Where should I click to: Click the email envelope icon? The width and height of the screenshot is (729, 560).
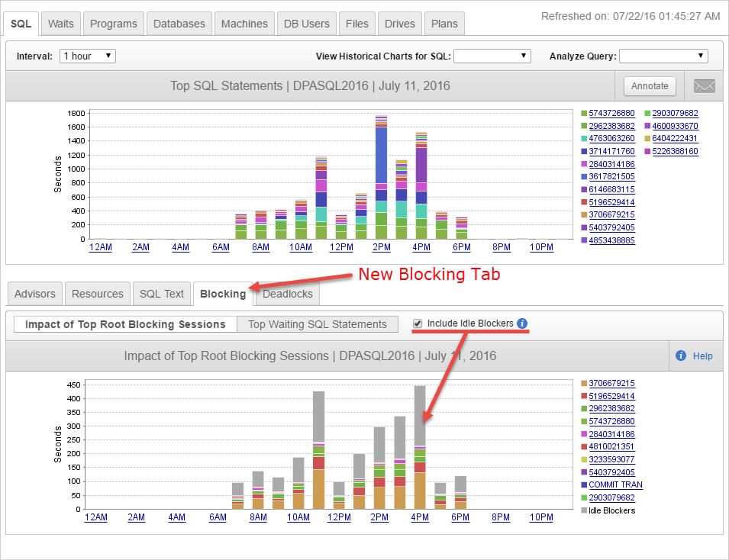704,86
